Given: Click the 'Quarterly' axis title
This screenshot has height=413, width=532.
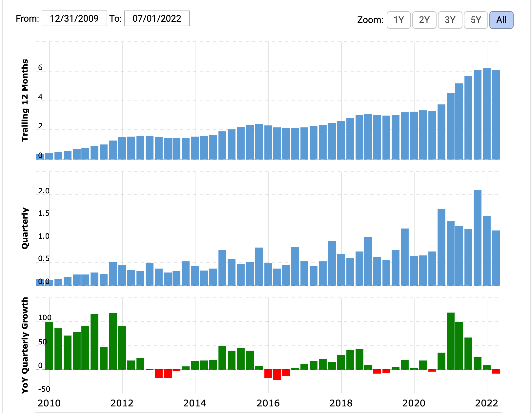Looking at the screenshot, I should 25,228.
